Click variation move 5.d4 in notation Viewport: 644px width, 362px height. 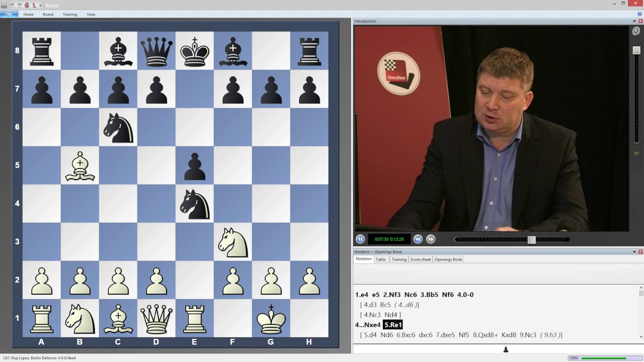point(370,335)
